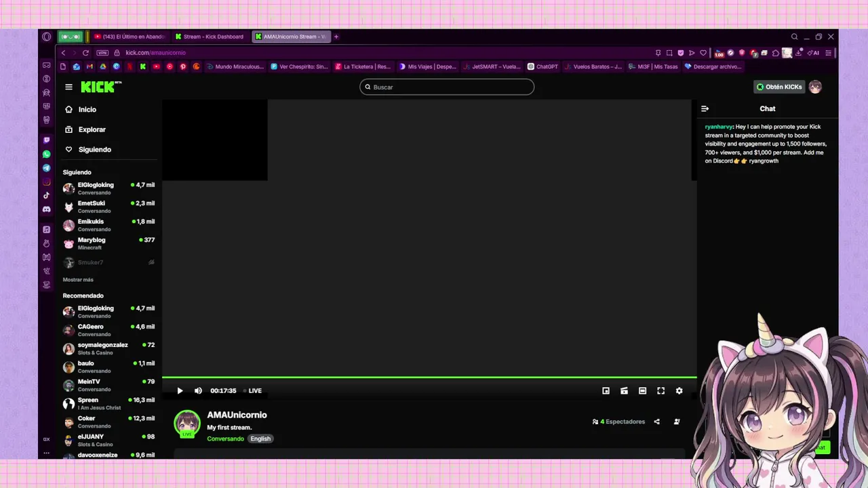
Task: Open Netflix bookmark icon
Action: (130, 66)
